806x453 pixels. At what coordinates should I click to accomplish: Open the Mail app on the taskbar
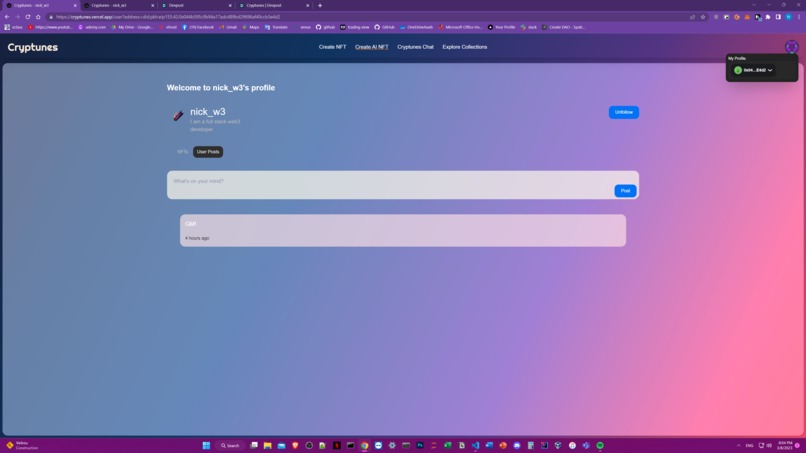coord(281,445)
